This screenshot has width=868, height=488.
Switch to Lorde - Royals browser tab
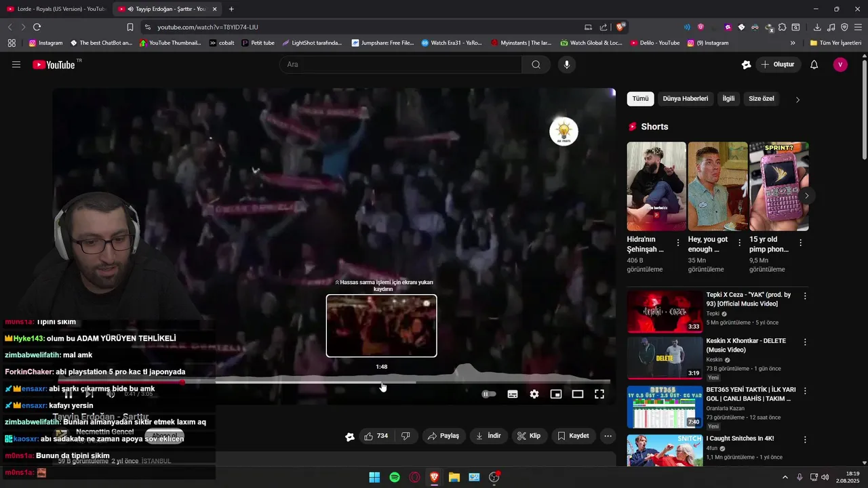pos(56,9)
